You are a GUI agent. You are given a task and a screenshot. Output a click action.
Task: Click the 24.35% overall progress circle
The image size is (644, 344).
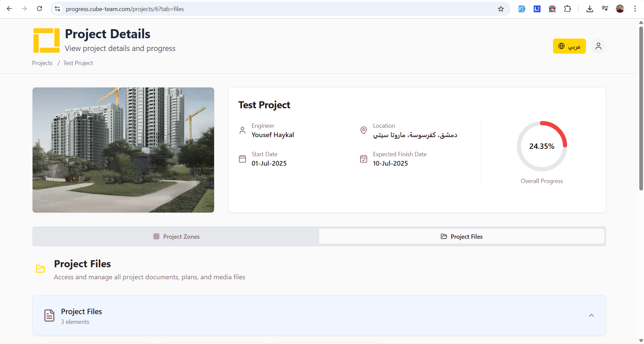[x=542, y=146]
